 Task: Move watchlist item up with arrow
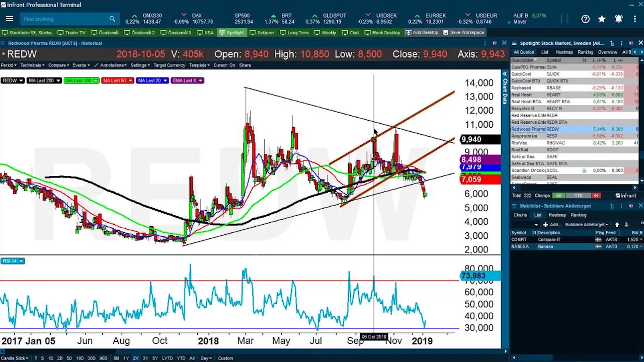coord(618,225)
